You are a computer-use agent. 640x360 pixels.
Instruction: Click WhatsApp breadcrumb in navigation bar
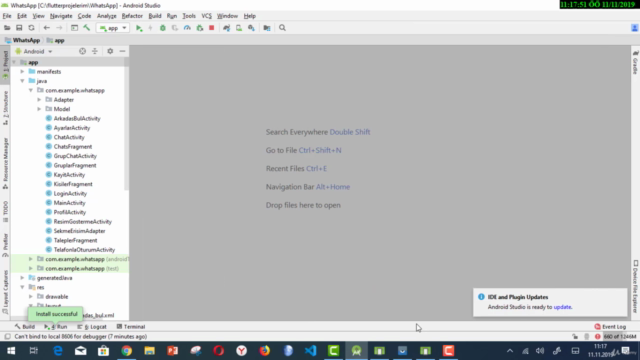tap(23, 40)
